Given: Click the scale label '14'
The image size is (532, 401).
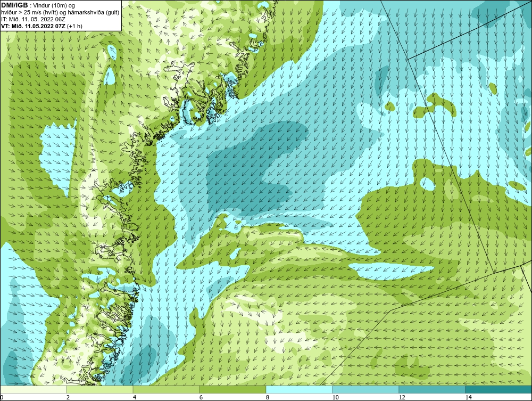Looking at the screenshot, I should tap(469, 397).
